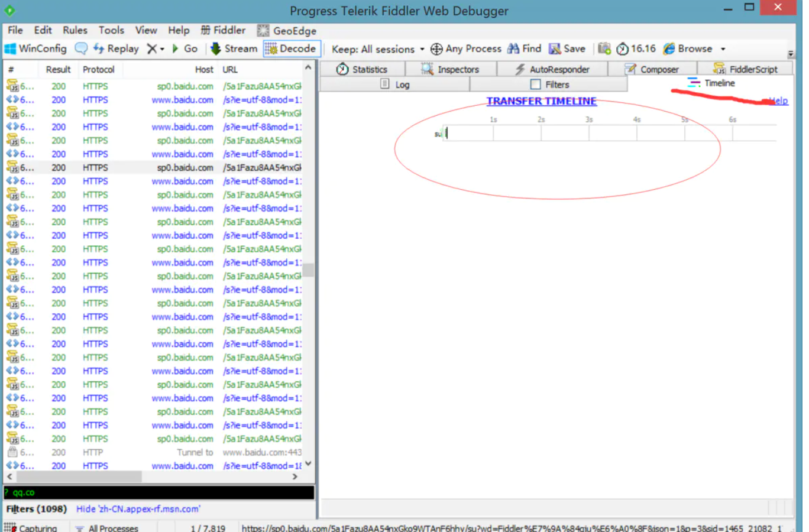The image size is (809, 532).
Task: Click Hide 'zh-CN.appex-rf.msn.com' link
Action: pyautogui.click(x=138, y=509)
